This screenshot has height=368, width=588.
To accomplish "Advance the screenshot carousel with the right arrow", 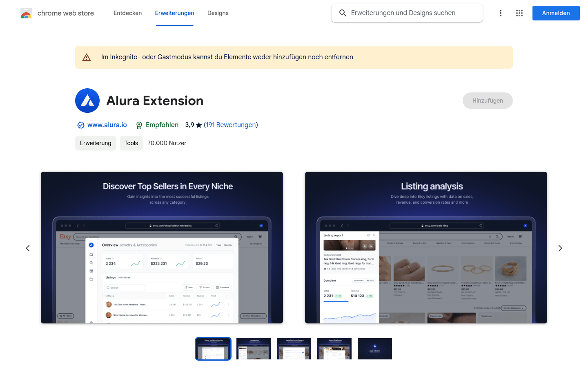I will 560,248.
